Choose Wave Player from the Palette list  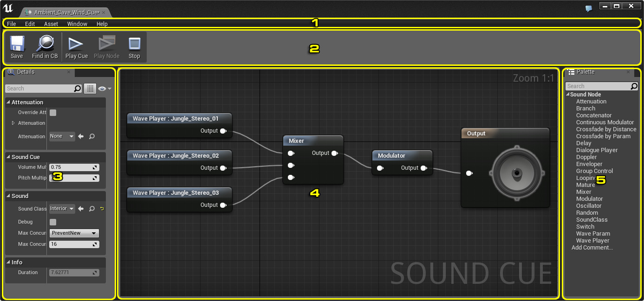[x=592, y=240]
